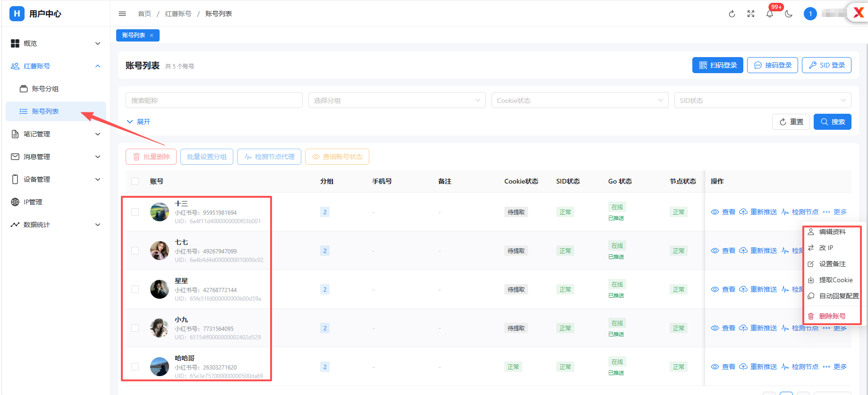The width and height of the screenshot is (868, 395).
Task: Click the refresh icon in top bar
Action: pos(732,14)
